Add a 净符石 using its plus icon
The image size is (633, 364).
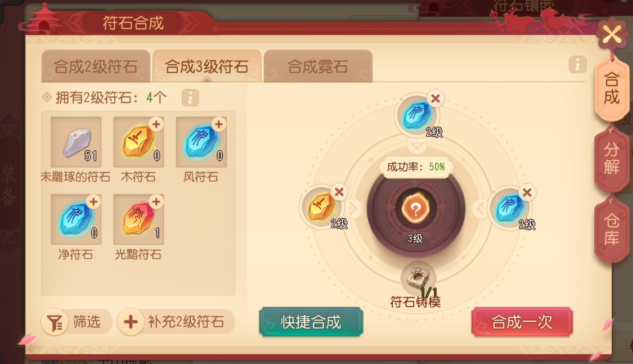point(93,202)
